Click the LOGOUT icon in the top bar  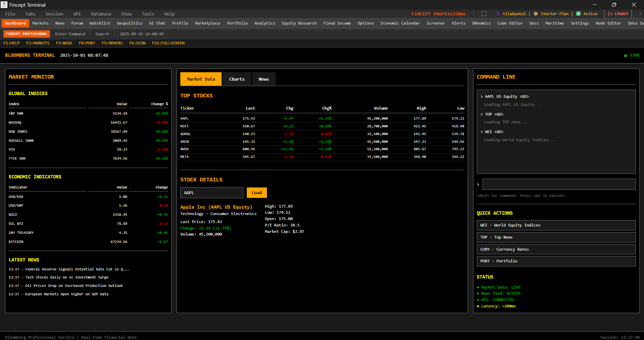(x=609, y=14)
